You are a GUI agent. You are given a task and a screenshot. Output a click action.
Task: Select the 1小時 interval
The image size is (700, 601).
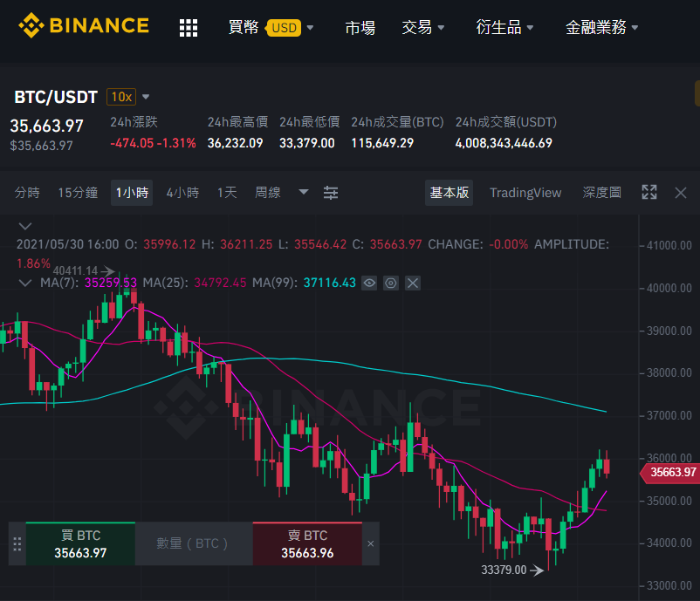point(132,193)
